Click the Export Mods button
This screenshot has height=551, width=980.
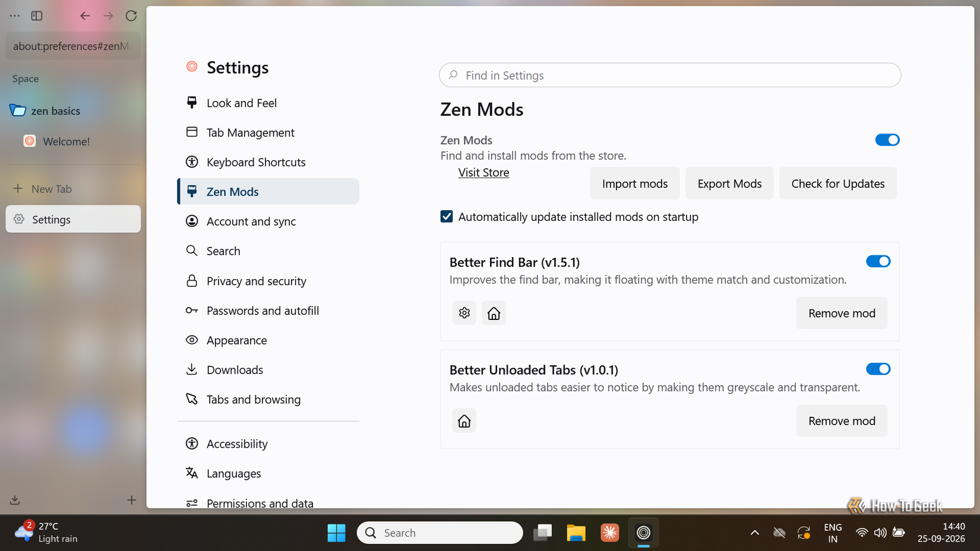tap(729, 183)
